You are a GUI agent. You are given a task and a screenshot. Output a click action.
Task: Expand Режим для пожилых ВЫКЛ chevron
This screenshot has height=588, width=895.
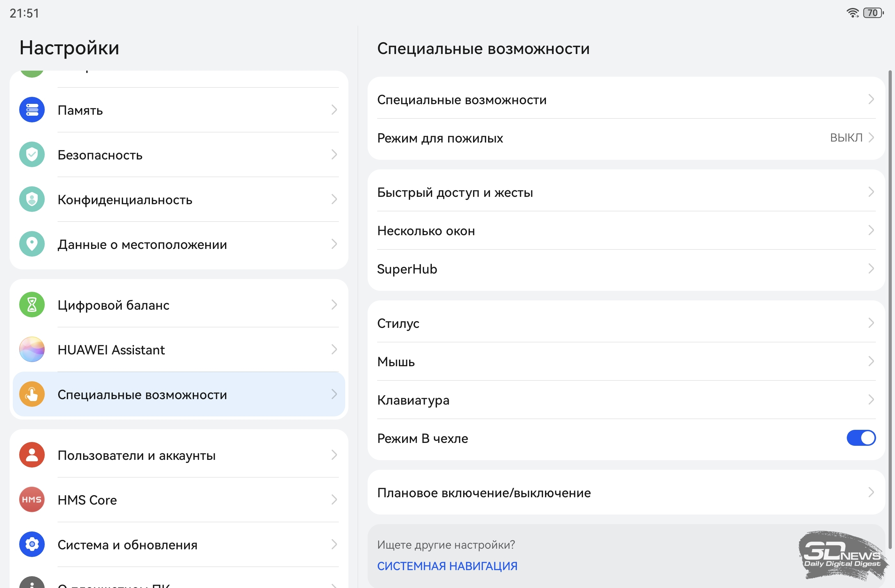(x=871, y=138)
